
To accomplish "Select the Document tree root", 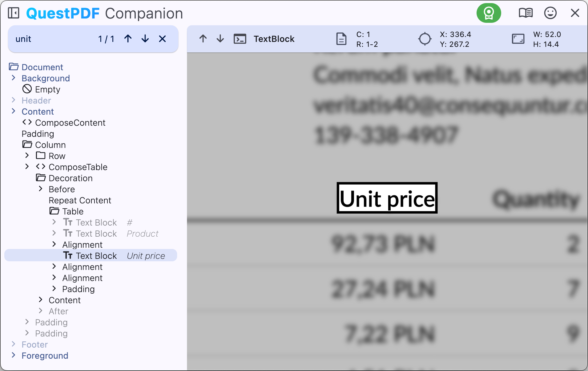I will tap(36, 67).
